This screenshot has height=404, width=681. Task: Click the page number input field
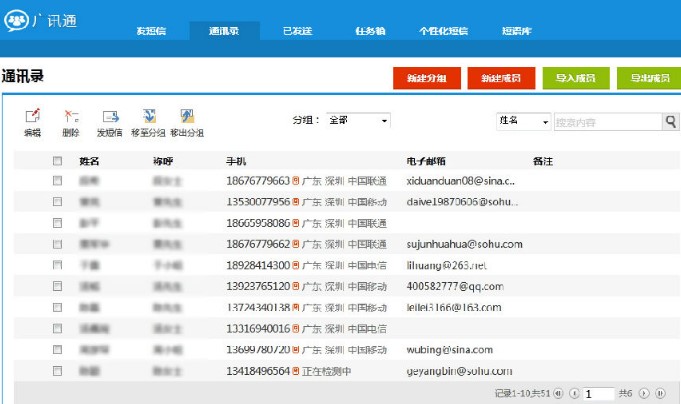tap(598, 394)
